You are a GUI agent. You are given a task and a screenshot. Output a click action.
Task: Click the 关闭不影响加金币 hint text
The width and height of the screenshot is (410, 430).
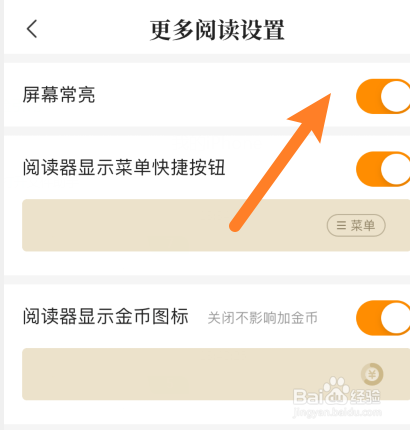point(262,318)
